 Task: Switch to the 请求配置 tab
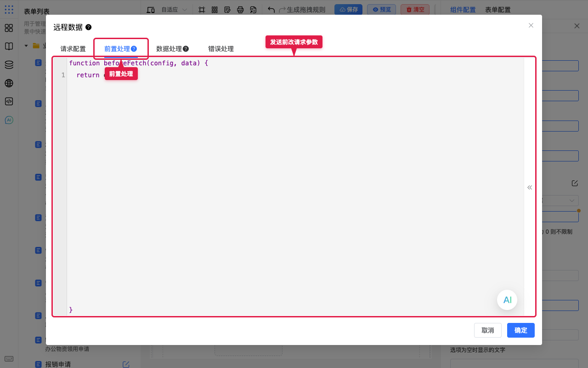[73, 49]
